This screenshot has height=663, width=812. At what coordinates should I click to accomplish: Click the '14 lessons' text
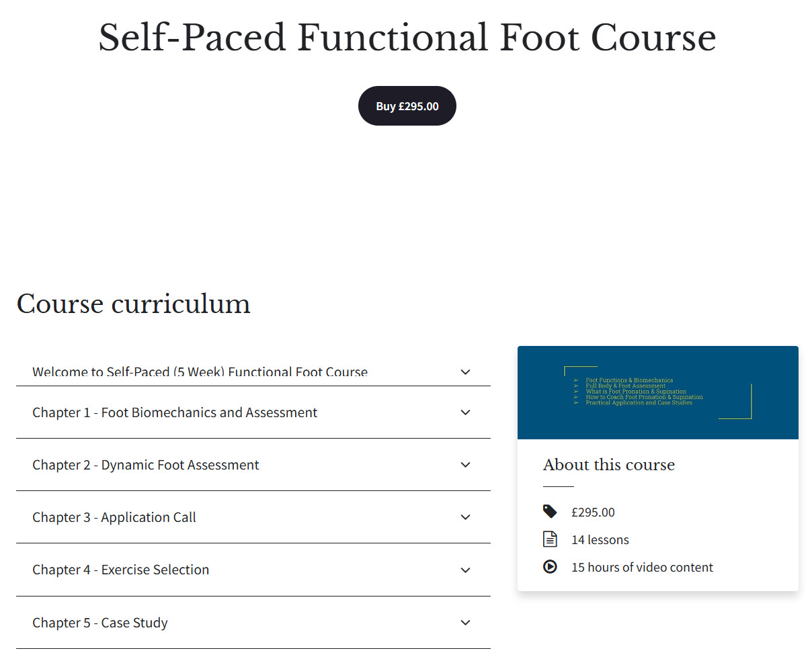point(600,540)
